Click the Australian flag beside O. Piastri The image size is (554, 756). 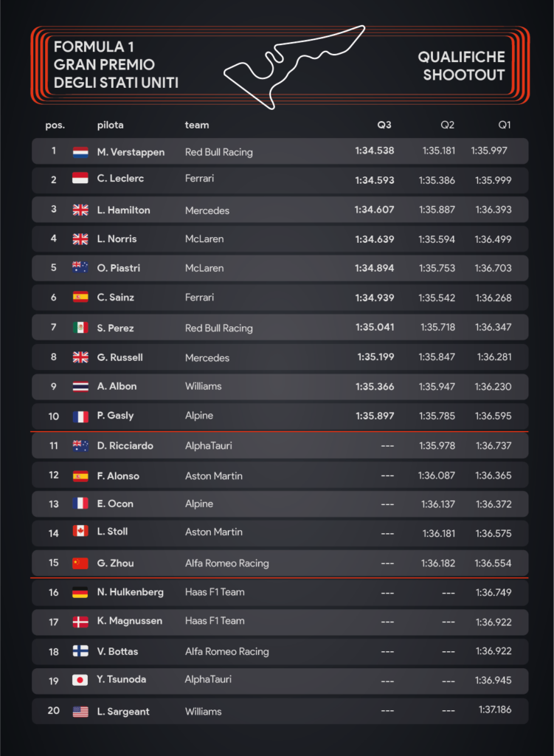point(80,267)
